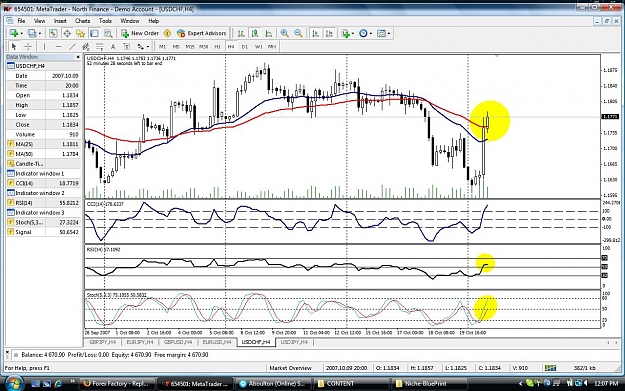Image resolution: width=625 pixels, height=391 pixels.
Task: Select the H4 timeframe button
Action: [231, 47]
